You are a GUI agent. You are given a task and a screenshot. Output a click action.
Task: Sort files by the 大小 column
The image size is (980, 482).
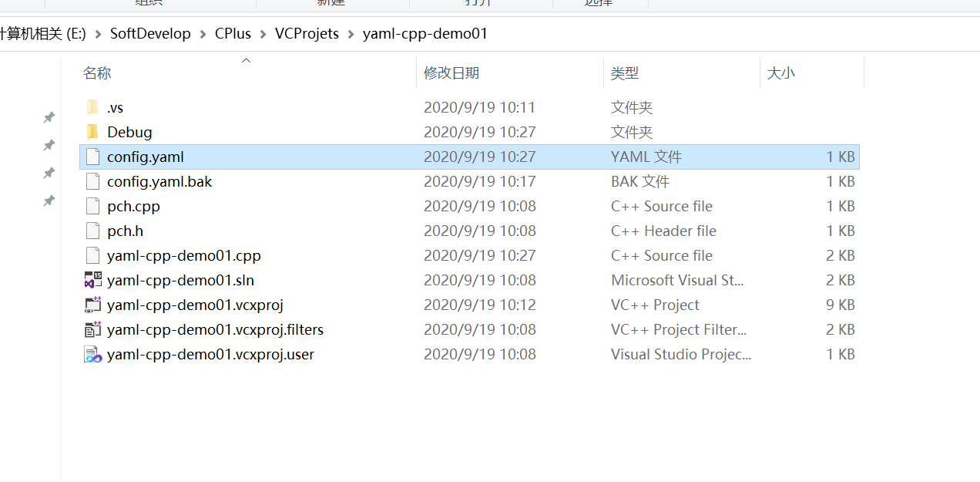780,72
